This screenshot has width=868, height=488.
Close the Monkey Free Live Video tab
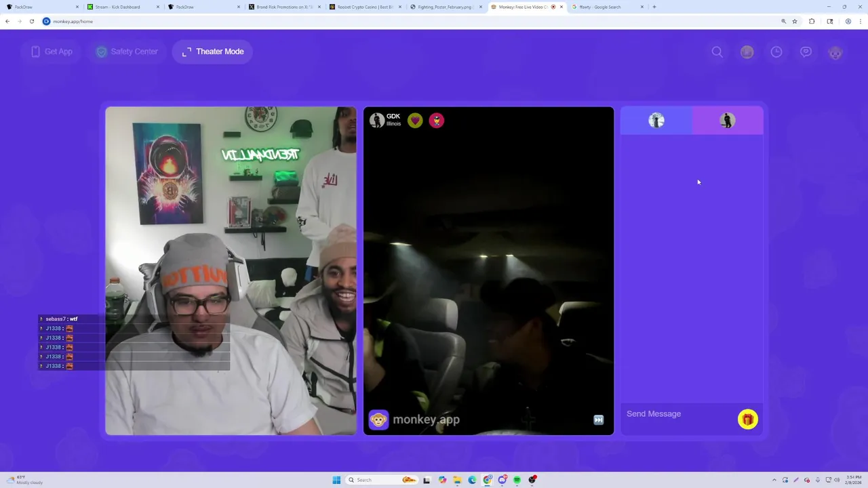561,7
